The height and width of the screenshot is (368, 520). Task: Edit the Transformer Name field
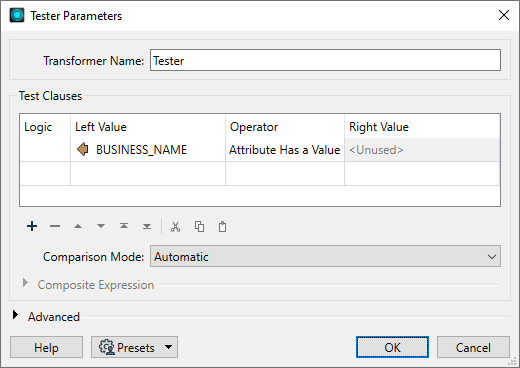point(325,60)
